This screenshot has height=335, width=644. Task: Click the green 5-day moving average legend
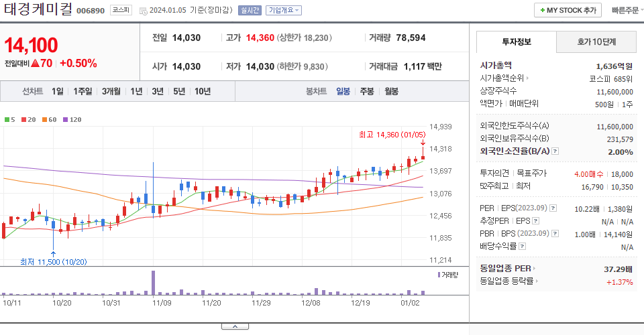pos(9,120)
